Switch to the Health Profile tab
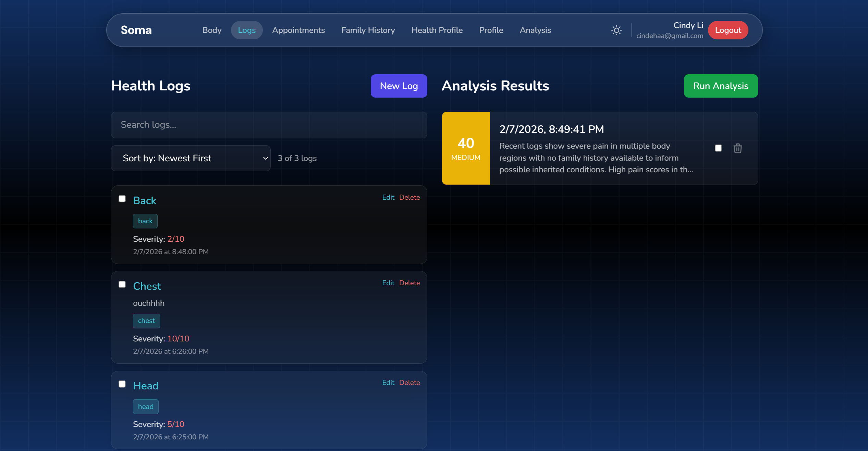This screenshot has width=868, height=451. click(437, 30)
